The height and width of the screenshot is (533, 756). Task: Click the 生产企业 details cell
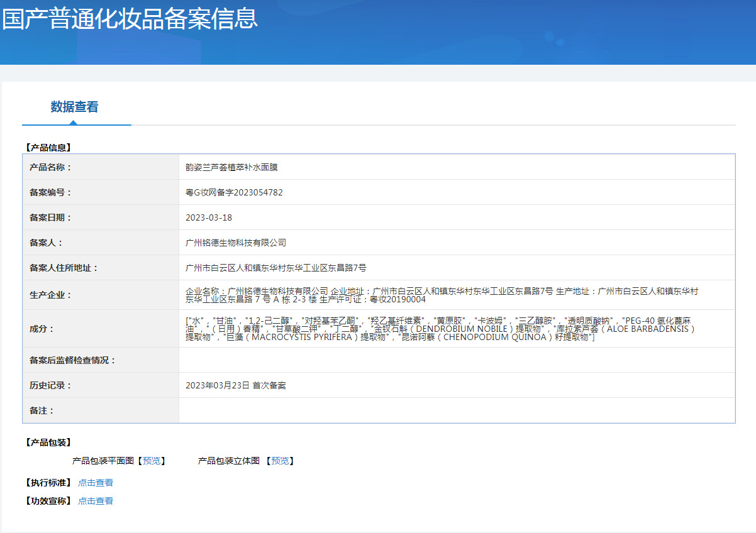point(457,295)
